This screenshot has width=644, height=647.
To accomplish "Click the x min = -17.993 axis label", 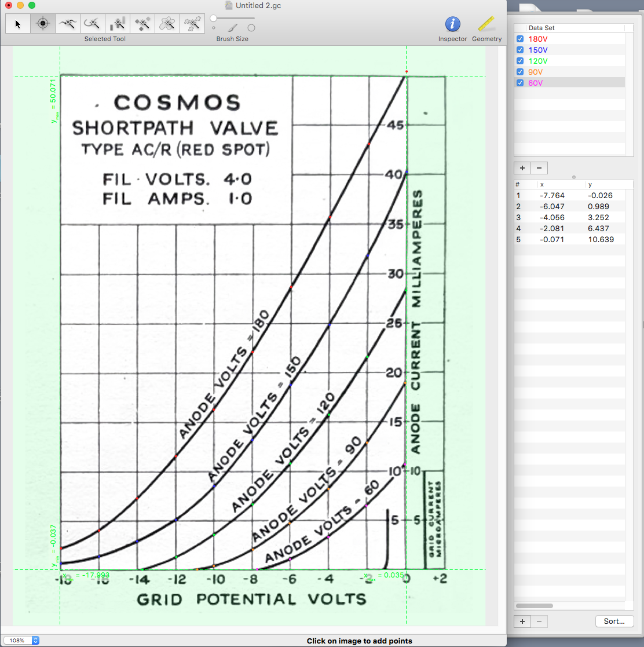I will click(x=86, y=575).
